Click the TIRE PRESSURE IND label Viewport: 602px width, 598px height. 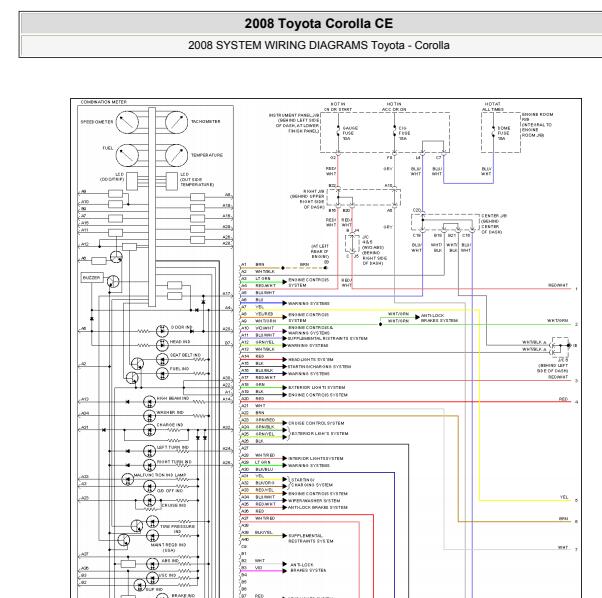[x=177, y=529]
